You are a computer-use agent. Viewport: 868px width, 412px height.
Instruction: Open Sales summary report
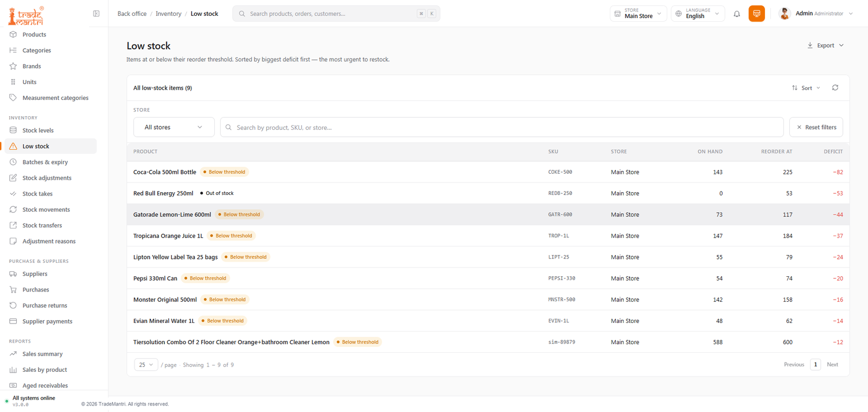[x=42, y=354]
